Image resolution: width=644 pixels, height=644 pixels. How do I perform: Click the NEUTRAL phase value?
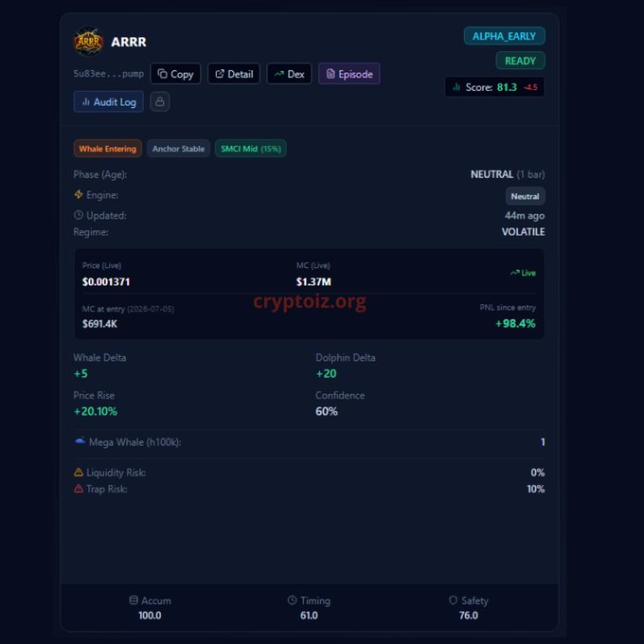click(x=492, y=174)
